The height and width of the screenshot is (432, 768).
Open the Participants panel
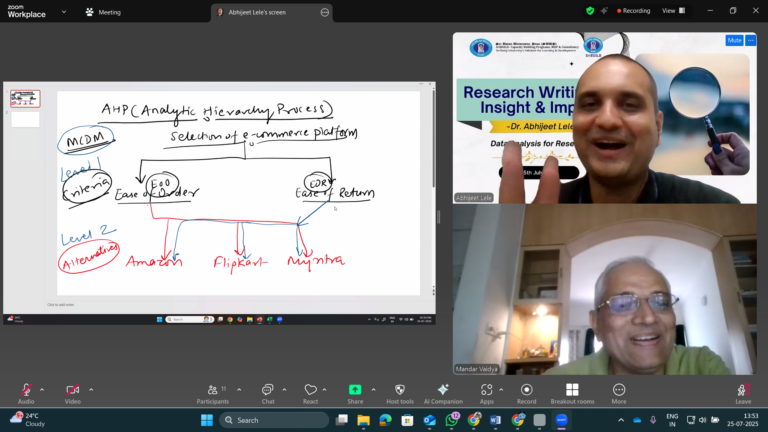(x=213, y=394)
